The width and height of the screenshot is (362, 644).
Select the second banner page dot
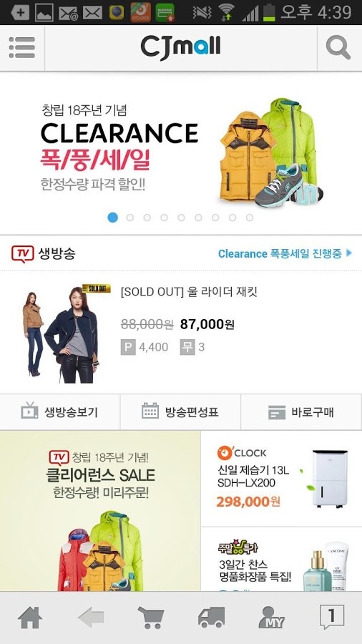click(130, 218)
